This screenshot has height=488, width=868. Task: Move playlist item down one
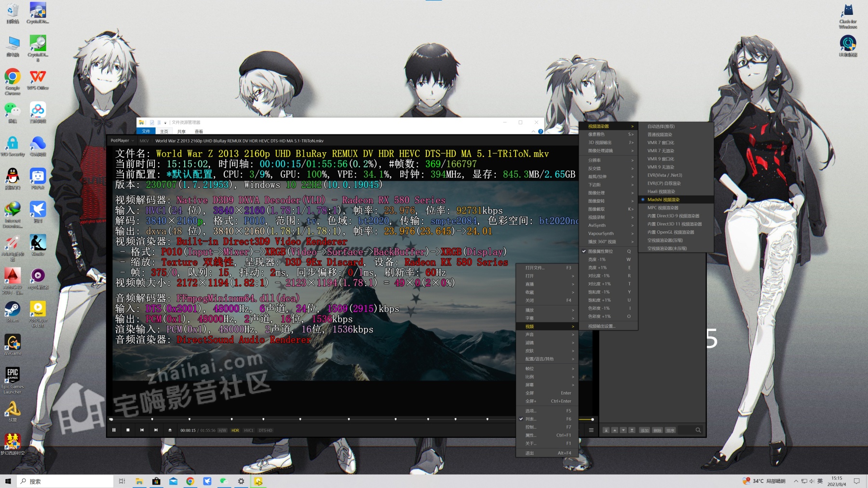623,430
